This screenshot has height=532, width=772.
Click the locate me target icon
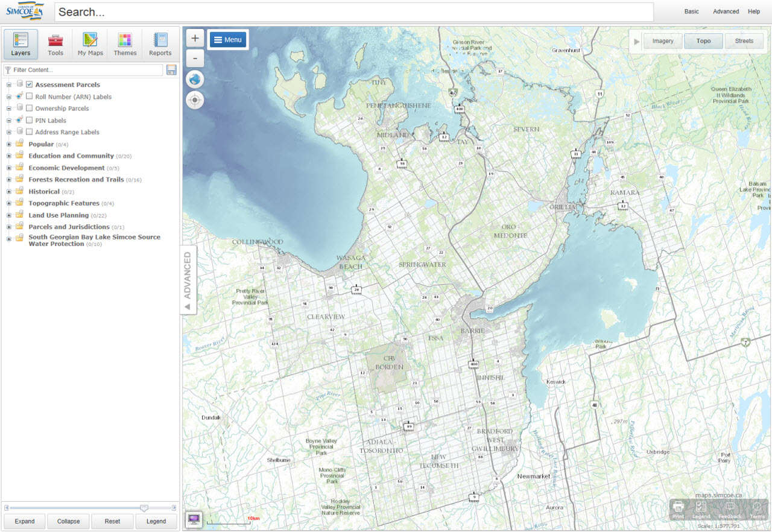click(x=195, y=100)
